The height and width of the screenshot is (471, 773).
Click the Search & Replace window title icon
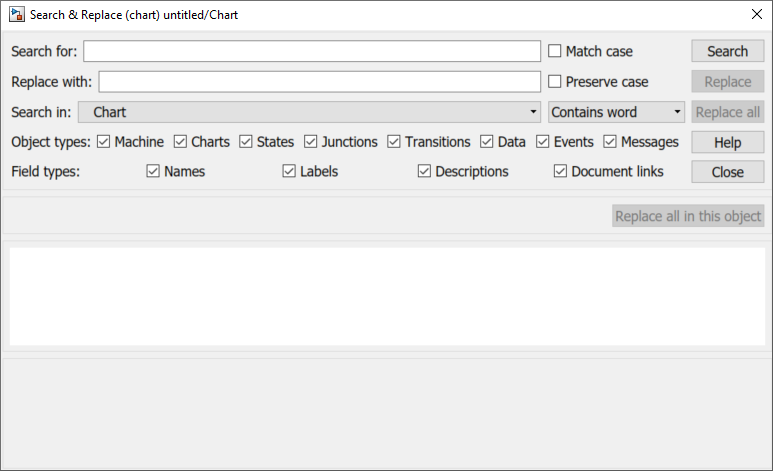click(17, 15)
